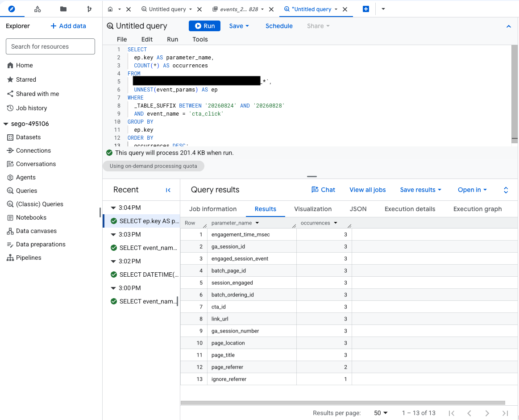Open the Tools menu
The height and width of the screenshot is (420, 519).
(200, 39)
